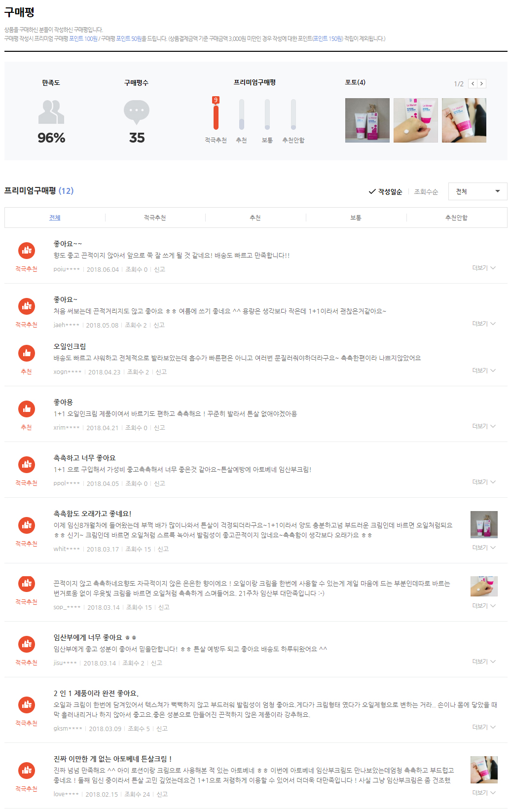Expand 더보기 for xogn**** review

484,370
